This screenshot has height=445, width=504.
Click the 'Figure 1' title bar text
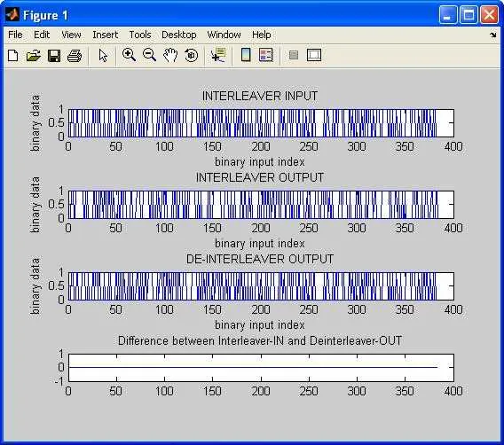click(45, 15)
